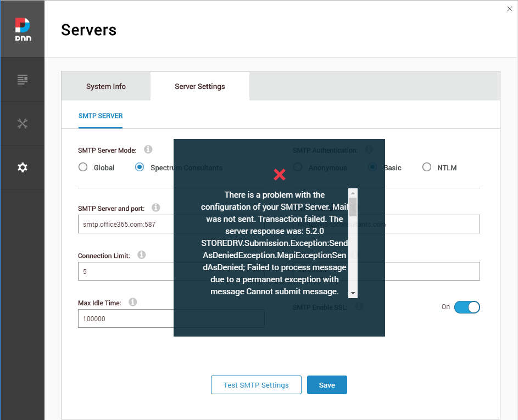The image size is (518, 420).
Task: Open the Settings gear icon in the sidebar
Action: click(x=22, y=167)
